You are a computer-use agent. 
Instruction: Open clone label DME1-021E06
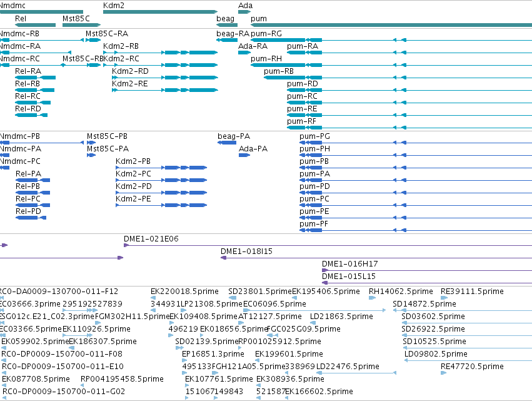coord(151,239)
